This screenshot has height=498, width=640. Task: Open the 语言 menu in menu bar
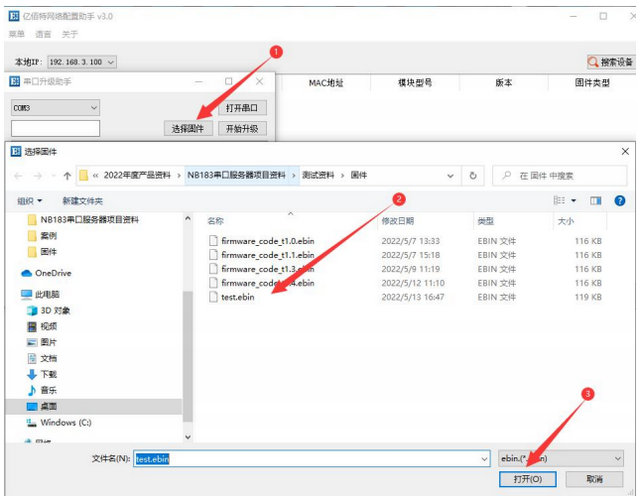43,34
